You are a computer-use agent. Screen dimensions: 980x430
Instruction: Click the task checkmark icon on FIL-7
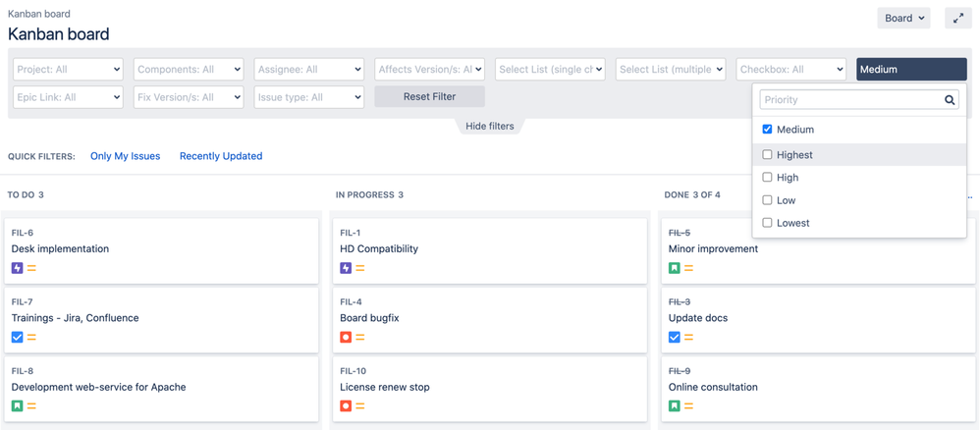coord(17,337)
